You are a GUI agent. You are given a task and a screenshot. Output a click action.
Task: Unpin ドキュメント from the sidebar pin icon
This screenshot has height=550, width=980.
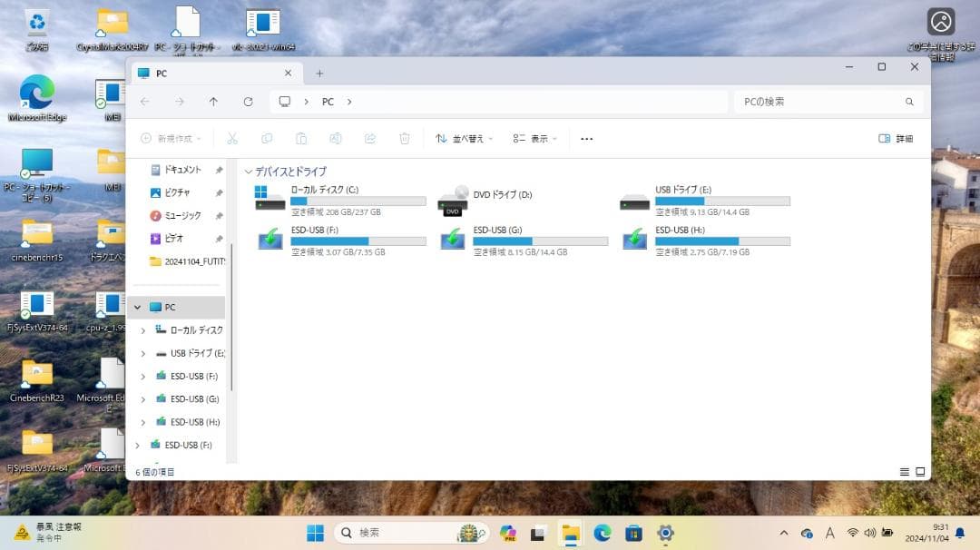(218, 170)
